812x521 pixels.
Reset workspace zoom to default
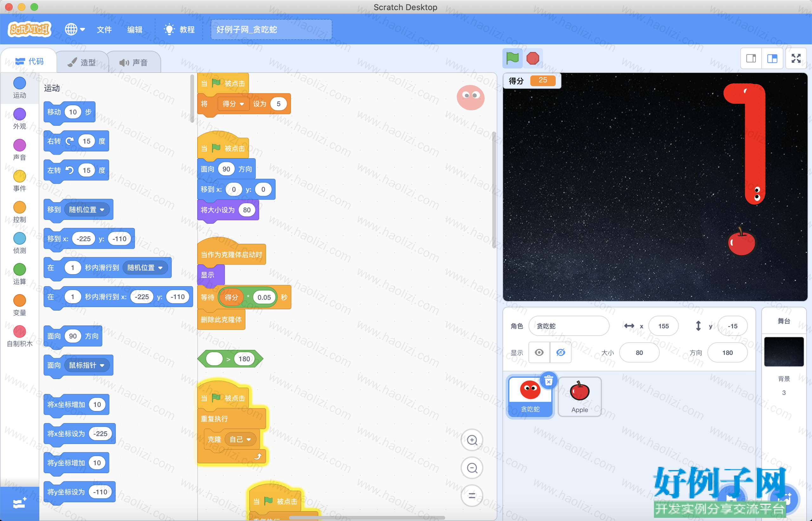(472, 496)
